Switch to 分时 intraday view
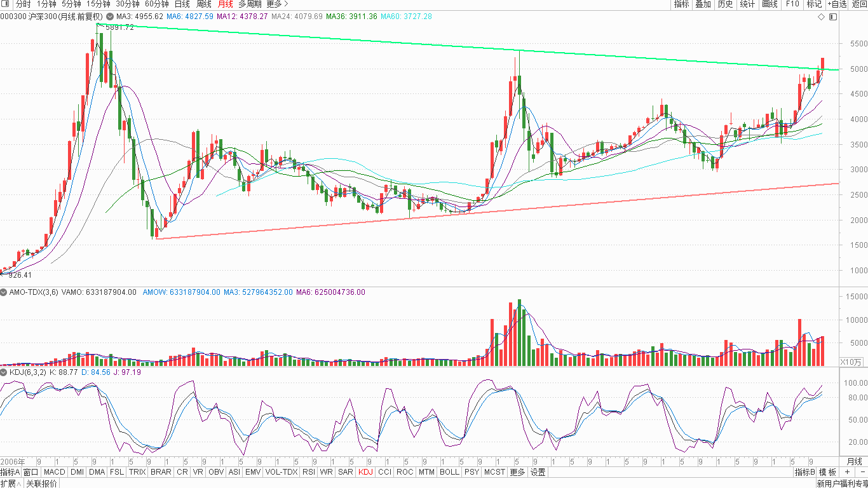The width and height of the screenshot is (868, 488). pos(23,4)
